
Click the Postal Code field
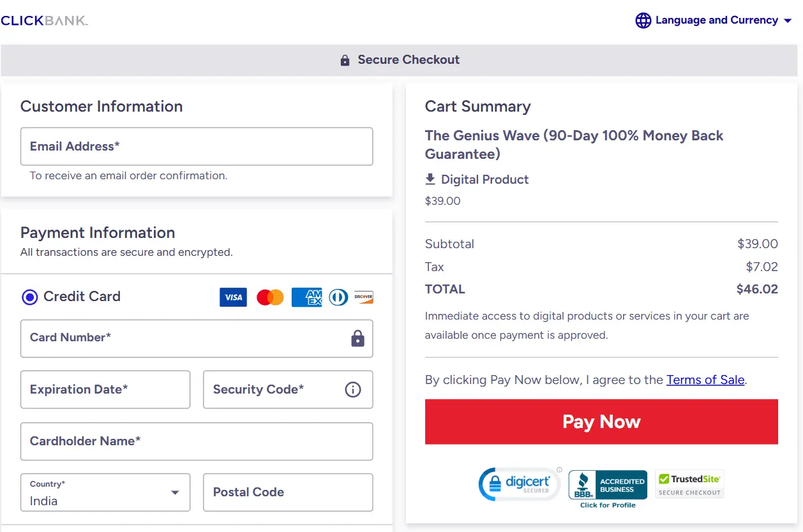(x=288, y=492)
